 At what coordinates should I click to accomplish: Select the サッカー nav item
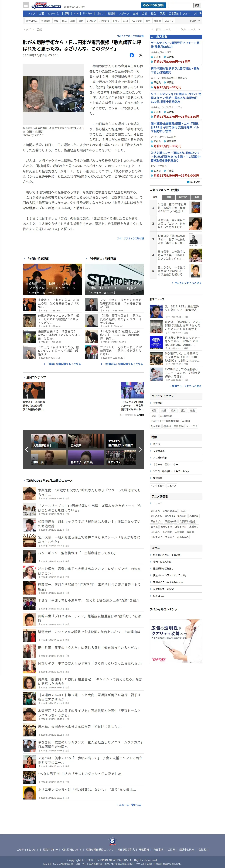pos(88,13)
